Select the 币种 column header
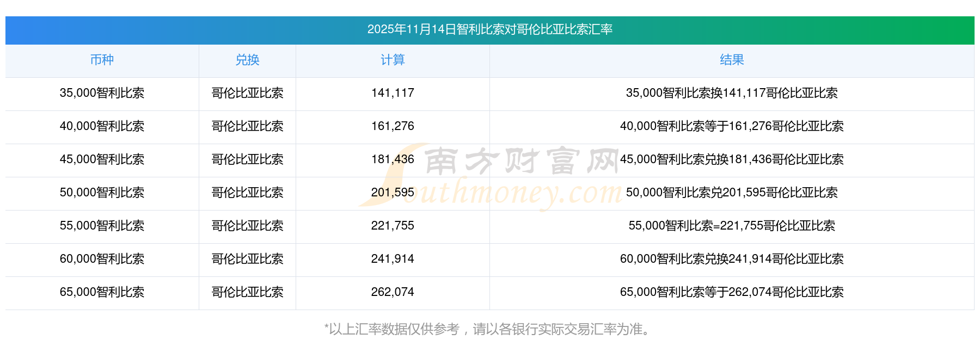This screenshot has width=980, height=346. 102,60
